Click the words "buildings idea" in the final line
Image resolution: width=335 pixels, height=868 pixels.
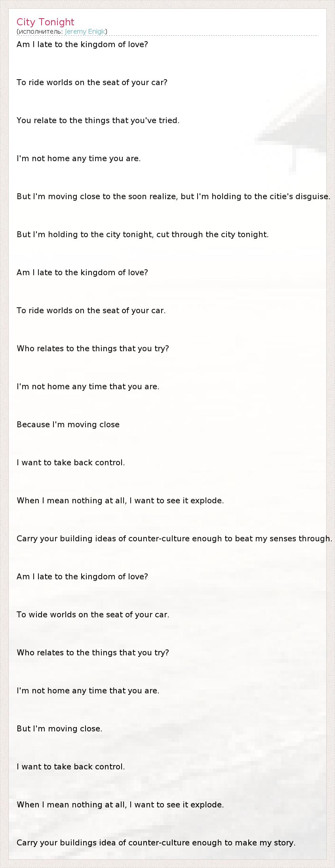coord(83,843)
